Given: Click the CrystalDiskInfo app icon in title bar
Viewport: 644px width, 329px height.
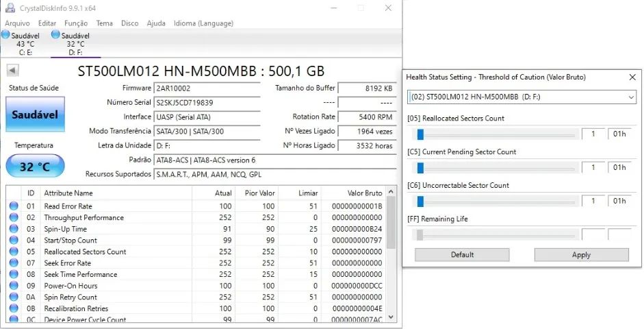Looking at the screenshot, I should point(10,8).
